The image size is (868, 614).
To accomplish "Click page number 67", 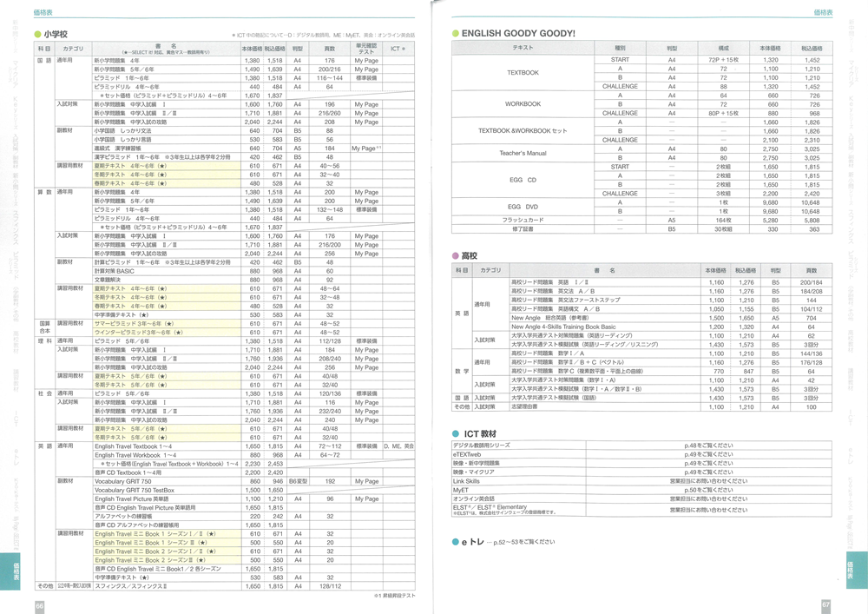I will tap(825, 605).
